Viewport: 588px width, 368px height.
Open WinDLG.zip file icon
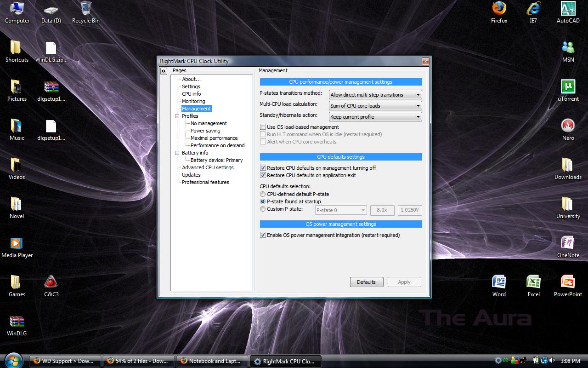click(51, 52)
